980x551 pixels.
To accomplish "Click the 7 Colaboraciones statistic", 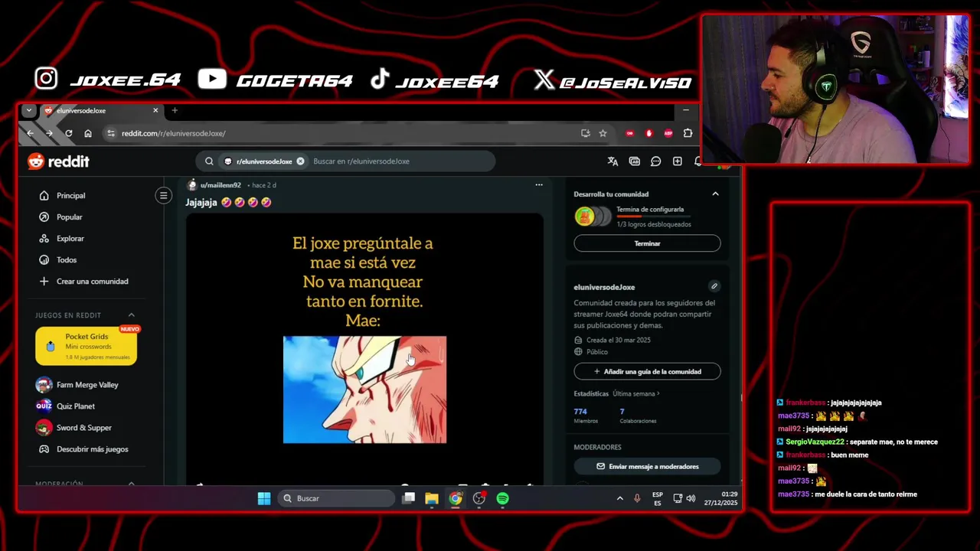I will (x=638, y=416).
